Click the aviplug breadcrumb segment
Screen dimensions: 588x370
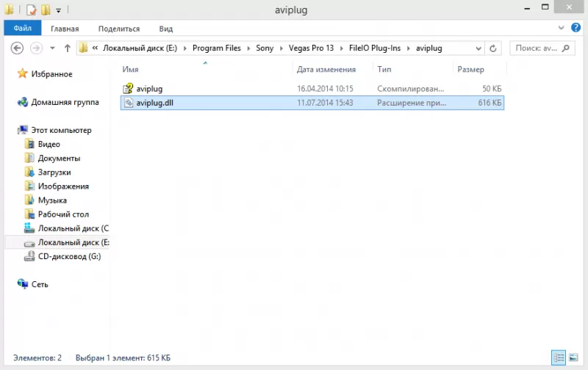click(429, 48)
